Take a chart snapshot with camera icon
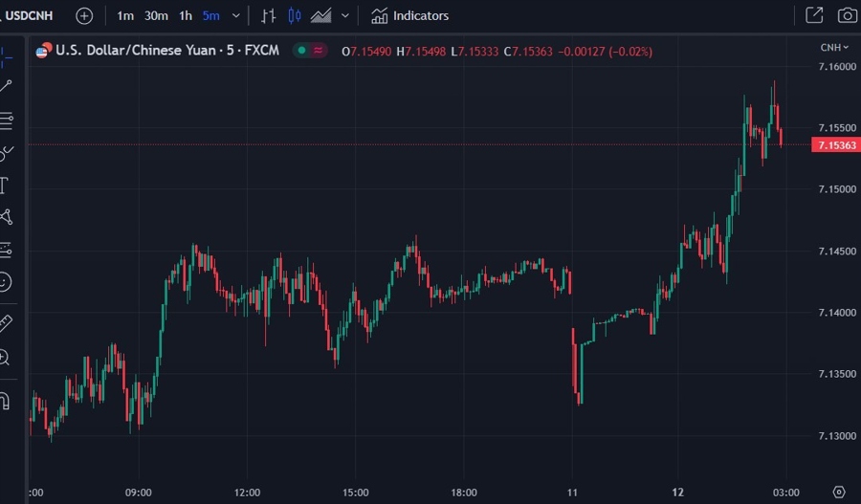The image size is (861, 504). coord(848,15)
